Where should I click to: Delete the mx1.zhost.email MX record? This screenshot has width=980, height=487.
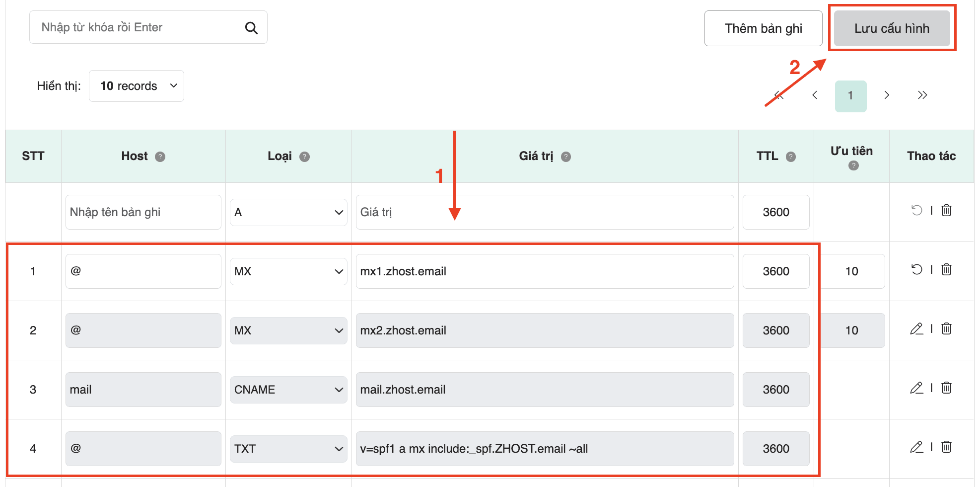pos(947,270)
